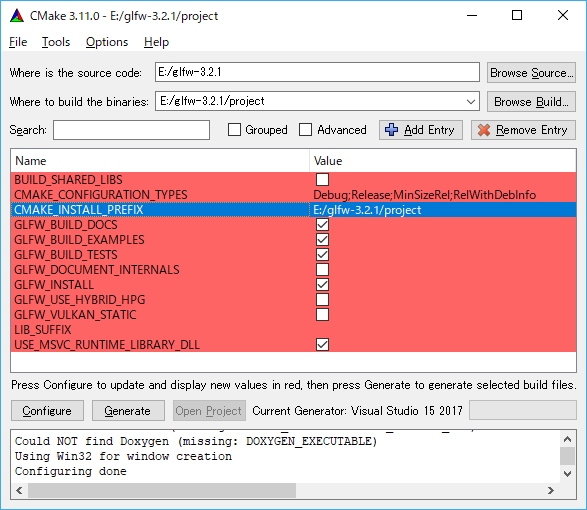Uncheck the GLFW_INSTALL checkbox
Image resolution: width=587 pixels, height=510 pixels.
click(322, 284)
